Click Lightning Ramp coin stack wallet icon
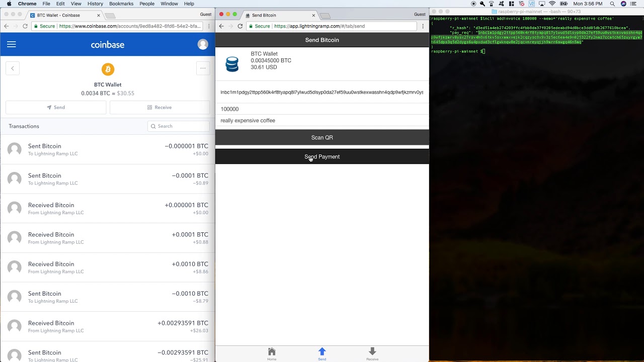This screenshot has height=362, width=644. [232, 64]
